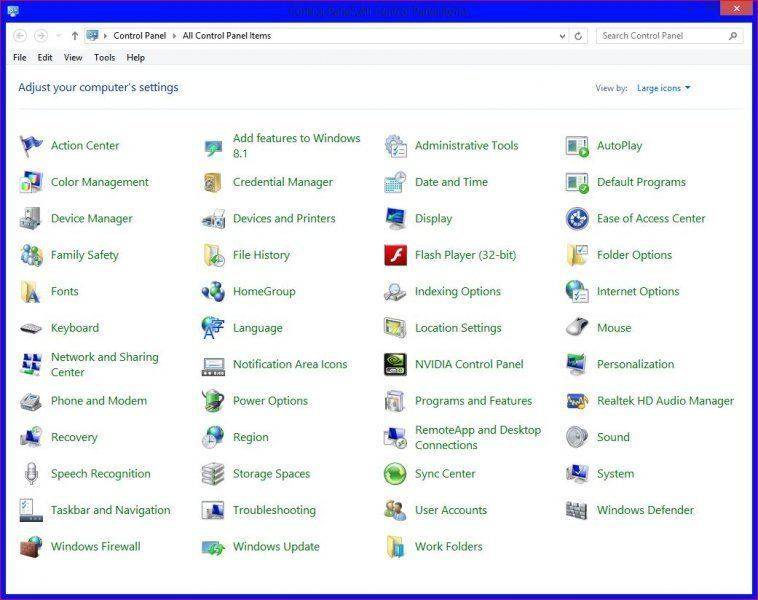758x600 pixels.
Task: Open the Sync Center green icon
Action: click(395, 474)
